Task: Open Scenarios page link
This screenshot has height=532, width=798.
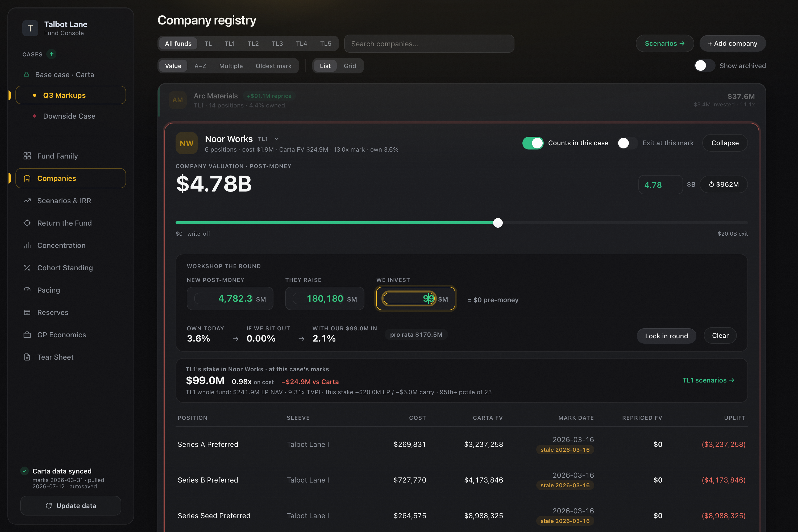Action: pyautogui.click(x=665, y=43)
